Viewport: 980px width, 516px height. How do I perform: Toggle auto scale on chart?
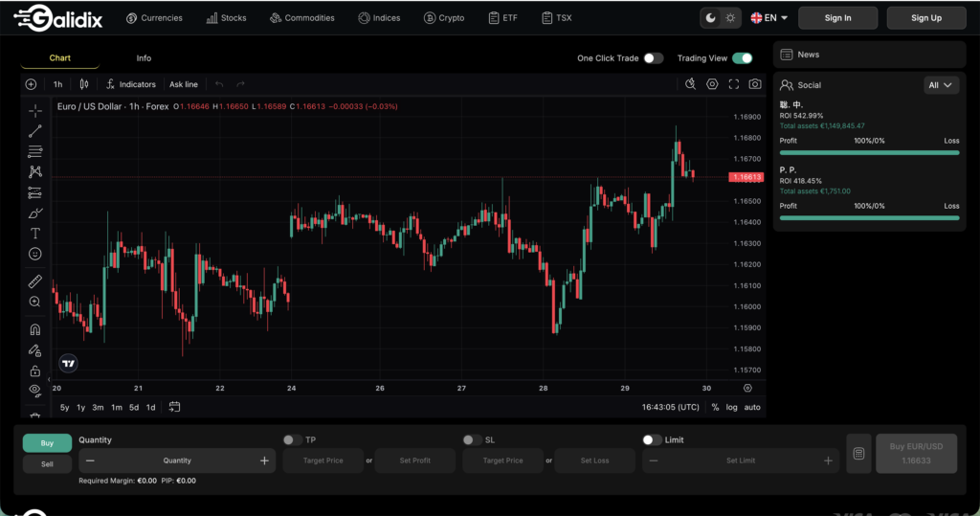[752, 407]
